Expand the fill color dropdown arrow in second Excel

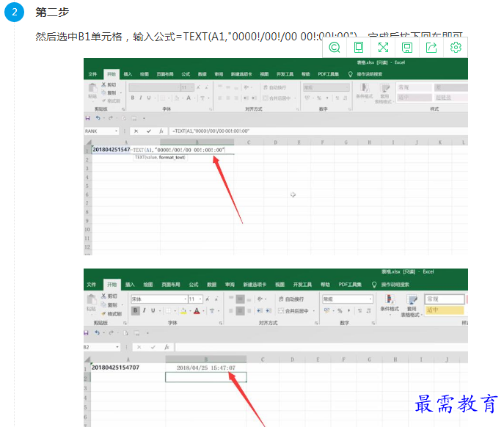pyautogui.click(x=190, y=311)
